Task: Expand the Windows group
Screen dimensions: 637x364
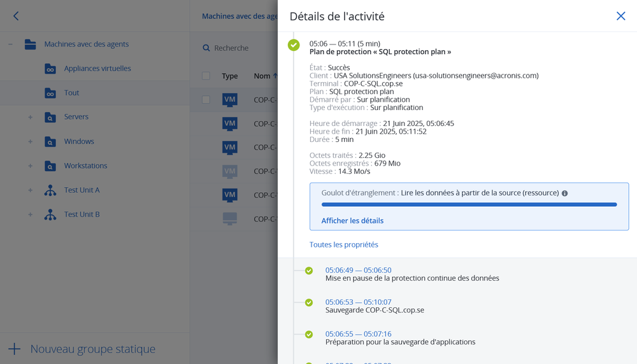Action: [30, 141]
